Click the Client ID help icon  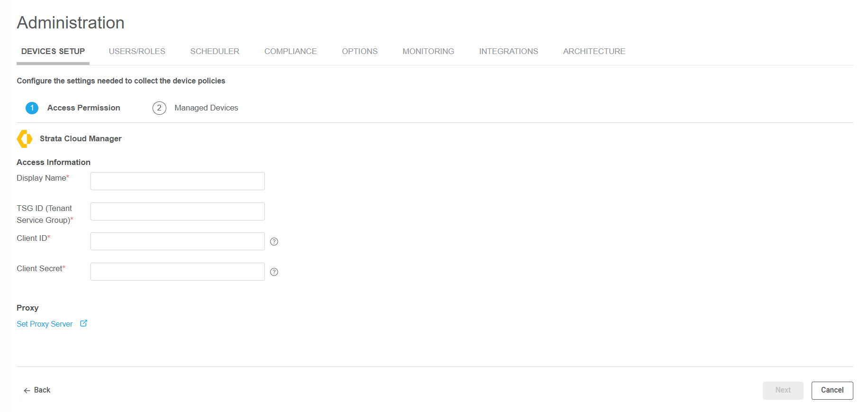274,242
